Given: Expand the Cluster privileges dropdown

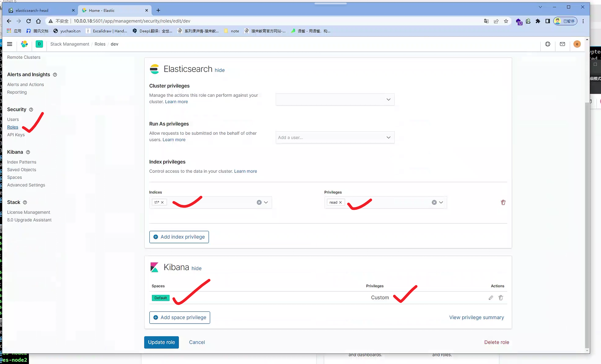Looking at the screenshot, I should click(388, 99).
